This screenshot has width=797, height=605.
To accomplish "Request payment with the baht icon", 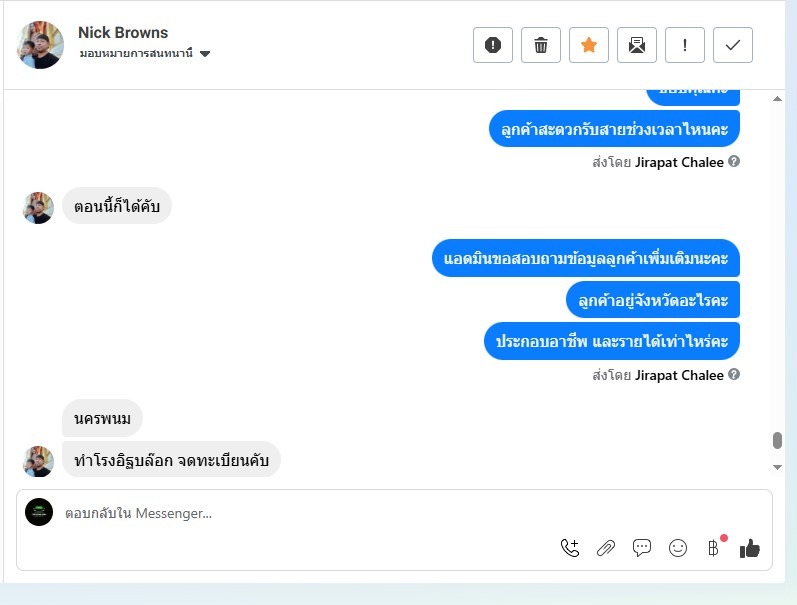I will (x=714, y=548).
